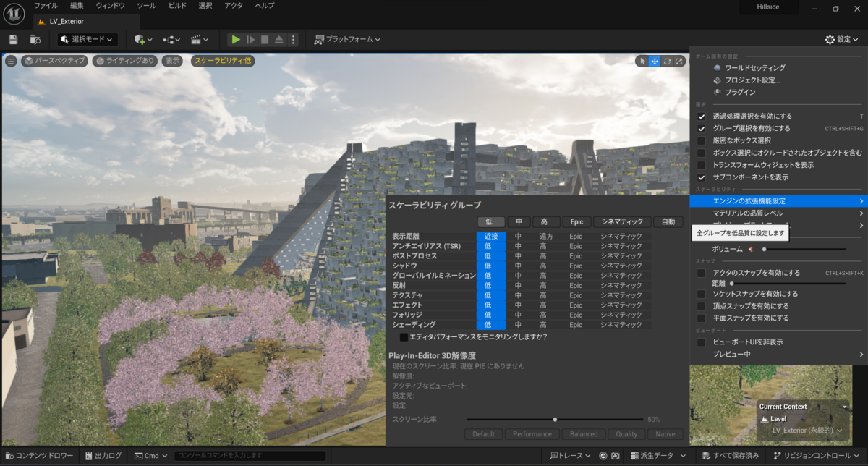Open the リビジョンコントロール dropdown
Screen dimensions: 868x466
point(817,456)
